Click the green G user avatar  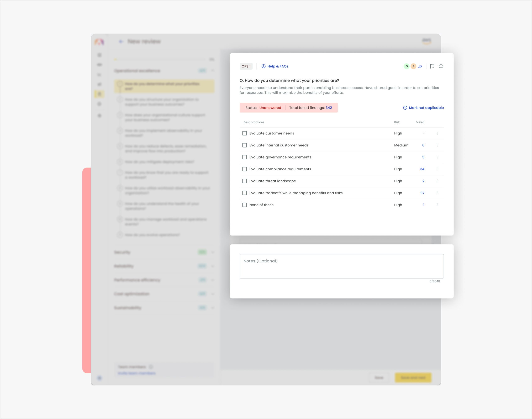coord(406,66)
